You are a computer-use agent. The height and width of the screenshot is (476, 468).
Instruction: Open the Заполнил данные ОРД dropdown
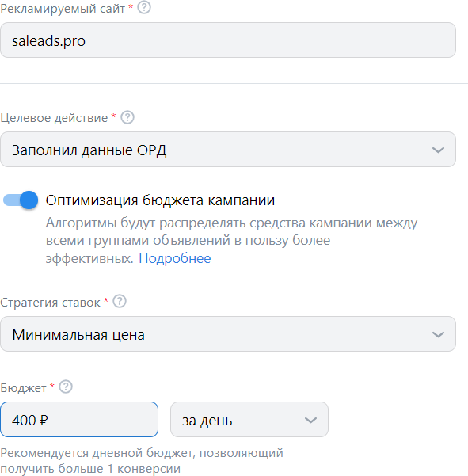(228, 150)
